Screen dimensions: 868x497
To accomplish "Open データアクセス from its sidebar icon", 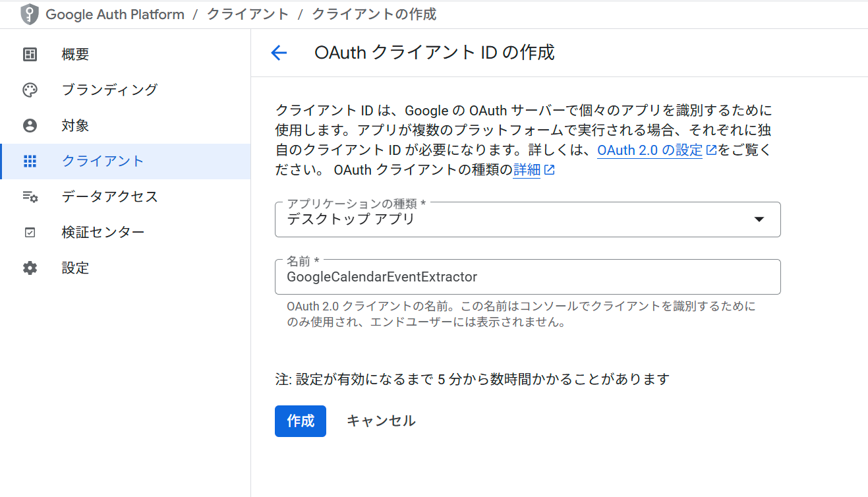I will tap(30, 196).
